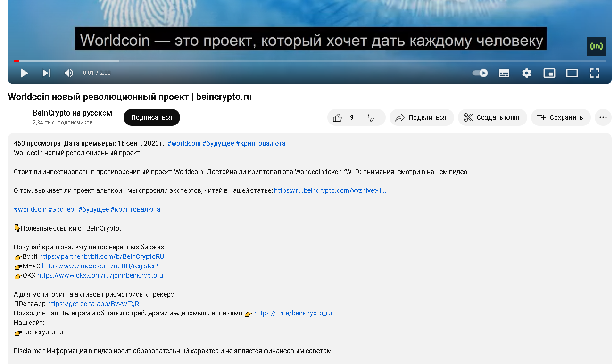This screenshot has height=364, width=614.
Task: Open the Telegram t.me/beincrypto_ru link
Action: pos(293,313)
